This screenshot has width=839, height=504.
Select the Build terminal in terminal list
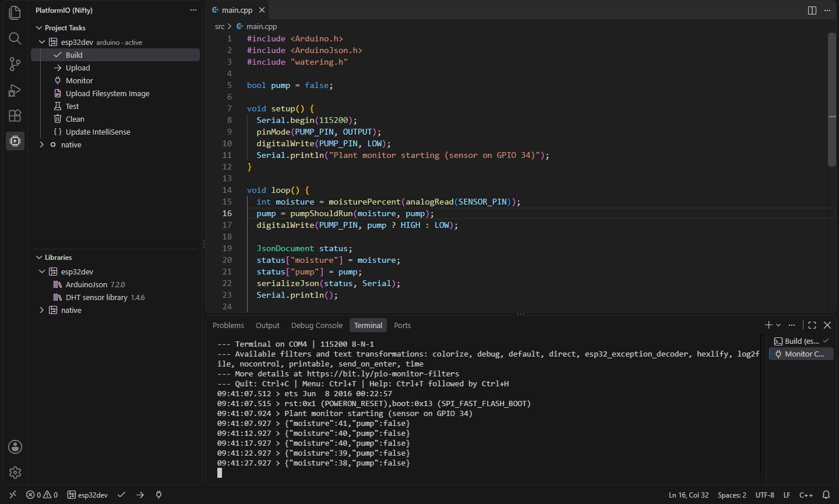pyautogui.click(x=801, y=341)
